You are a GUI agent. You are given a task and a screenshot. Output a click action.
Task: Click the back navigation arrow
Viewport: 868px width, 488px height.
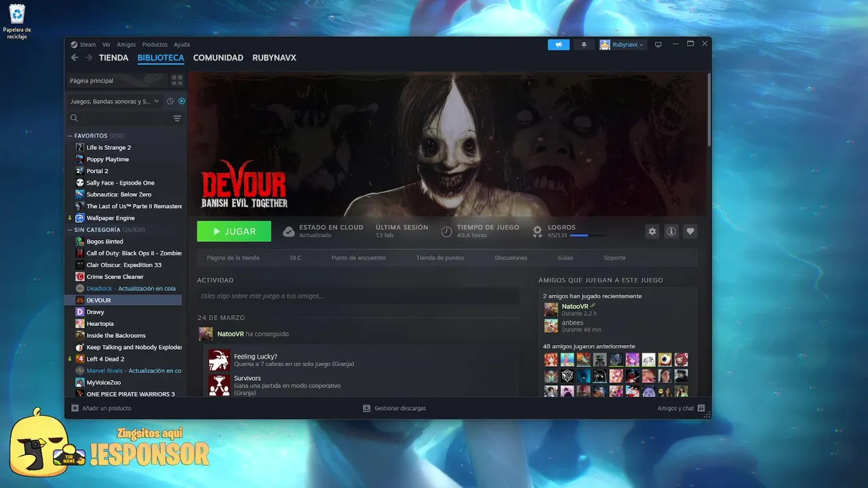(x=75, y=58)
